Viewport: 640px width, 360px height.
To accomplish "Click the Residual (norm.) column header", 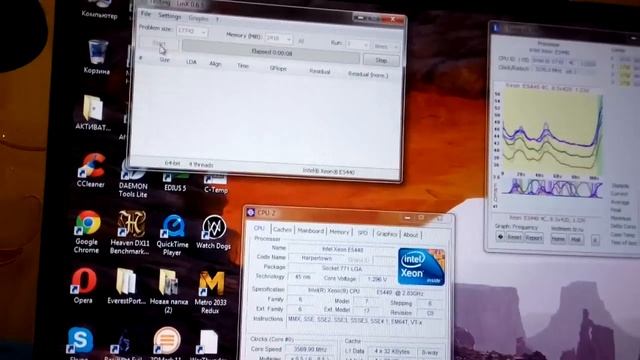I will (x=368, y=75).
